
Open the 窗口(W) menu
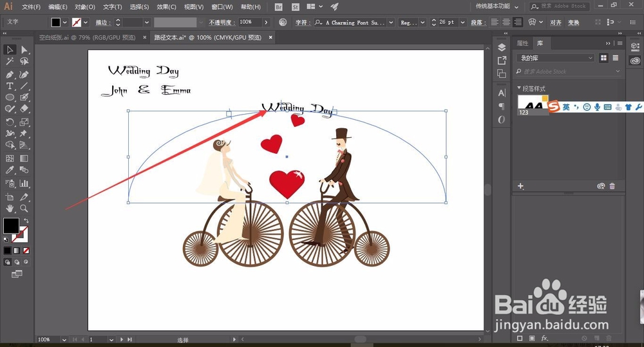222,7
